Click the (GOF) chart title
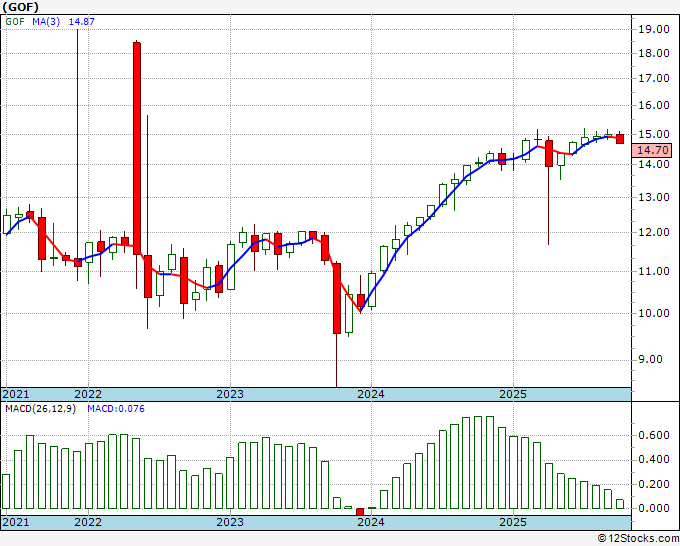This screenshot has width=680, height=546. 21,7
